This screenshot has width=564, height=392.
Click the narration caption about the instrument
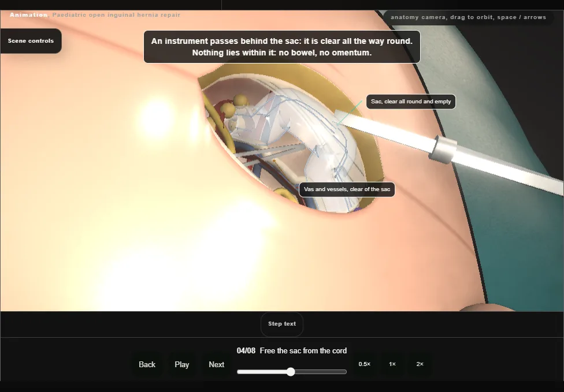(x=281, y=47)
